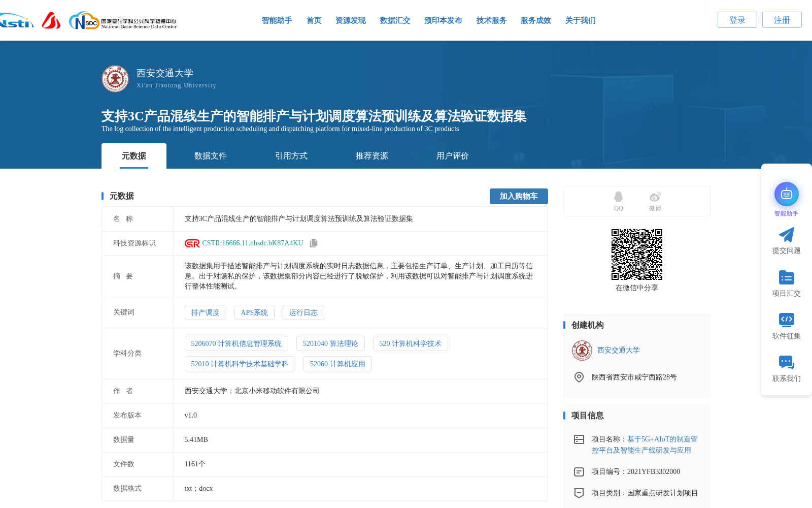
Task: Click the 排产调度 keyword tag
Action: [206, 312]
